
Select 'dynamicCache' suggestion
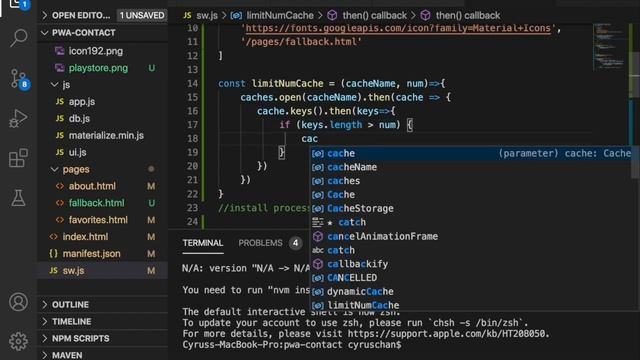pos(471,292)
